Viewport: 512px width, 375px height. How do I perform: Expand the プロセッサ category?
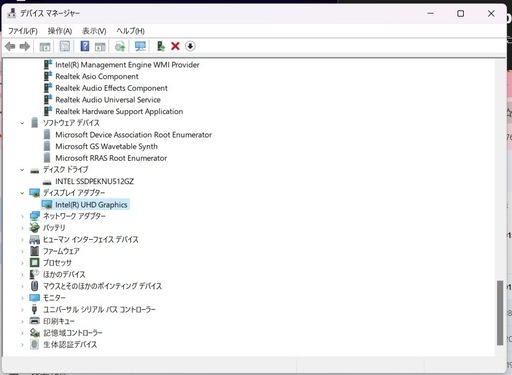pos(22,263)
